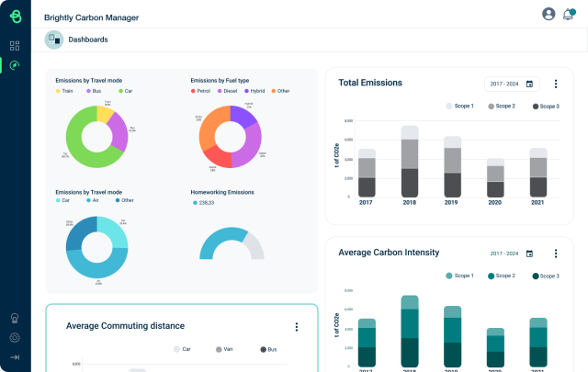This screenshot has width=588, height=372.
Task: Toggle Diesel legend in Fuel type chart
Action: (227, 91)
